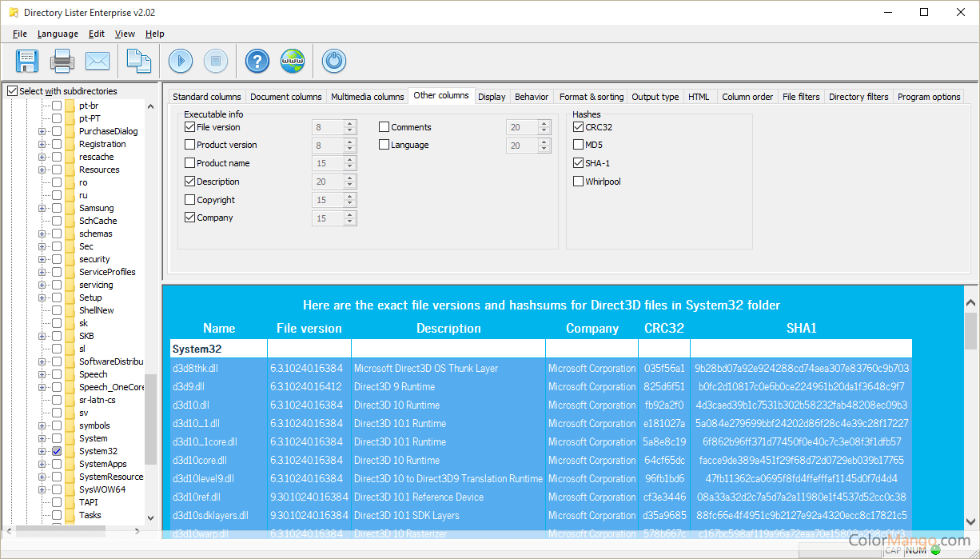Switch to the File filters tab
This screenshot has height=559, width=980.
[x=801, y=97]
